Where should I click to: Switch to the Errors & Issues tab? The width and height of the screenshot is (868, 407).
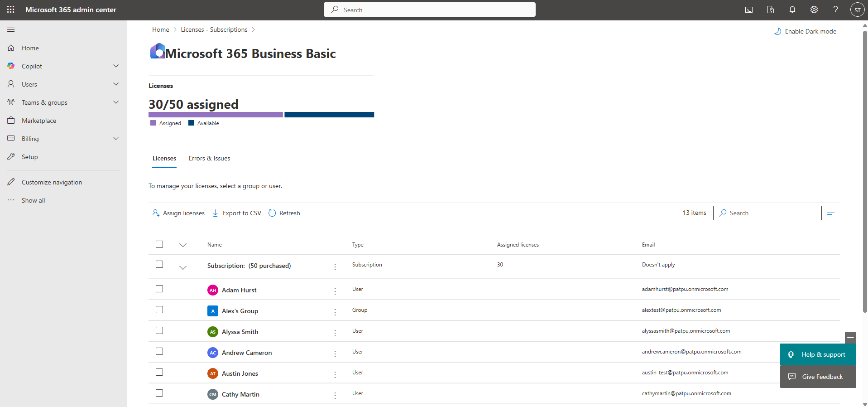coord(209,158)
